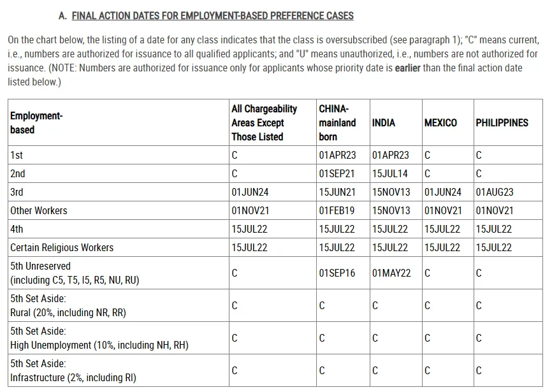Select the 01SEP16 date cell
This screenshot has width=552, height=392.
pyautogui.click(x=337, y=273)
